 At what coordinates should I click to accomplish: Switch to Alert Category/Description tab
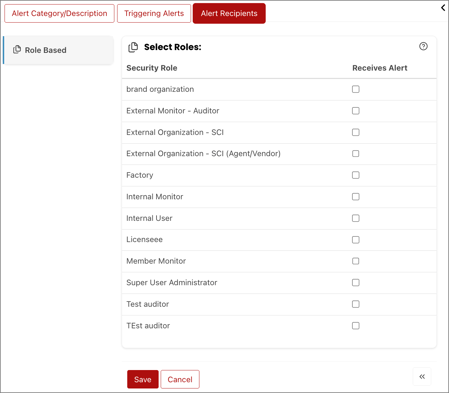pyautogui.click(x=59, y=13)
